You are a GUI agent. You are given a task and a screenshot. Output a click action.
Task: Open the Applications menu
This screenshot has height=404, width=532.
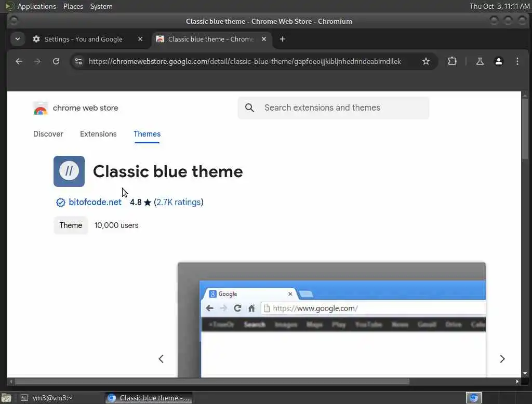tap(37, 6)
